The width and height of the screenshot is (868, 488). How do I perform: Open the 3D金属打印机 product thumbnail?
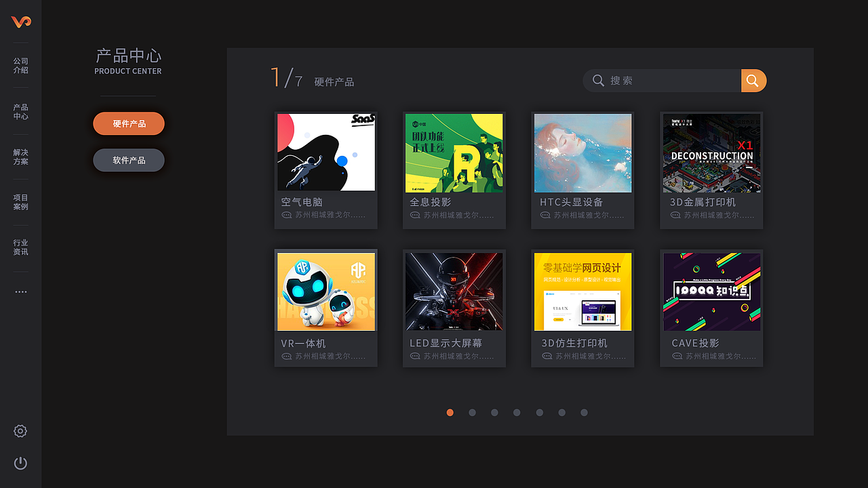[x=712, y=152]
